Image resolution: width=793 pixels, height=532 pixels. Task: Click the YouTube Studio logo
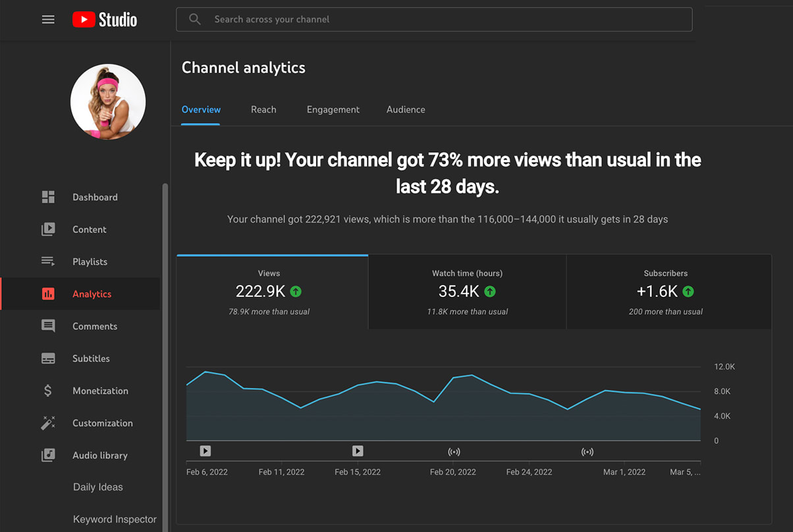click(x=104, y=19)
